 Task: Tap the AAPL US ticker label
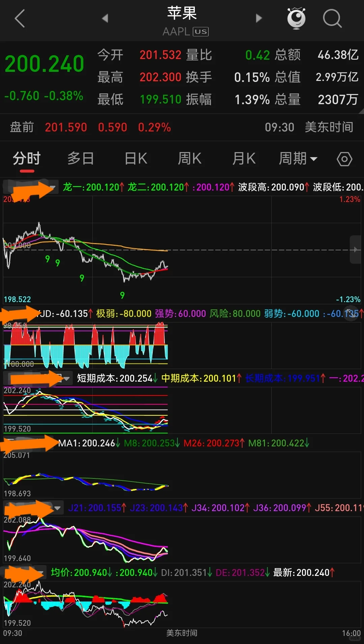point(186,32)
